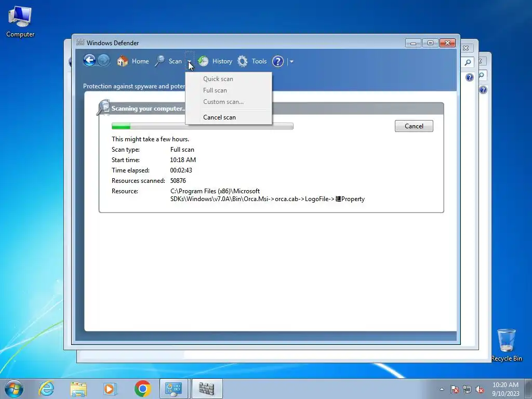Expand the arrow next to Help
The height and width of the screenshot is (399, 532).
point(291,61)
